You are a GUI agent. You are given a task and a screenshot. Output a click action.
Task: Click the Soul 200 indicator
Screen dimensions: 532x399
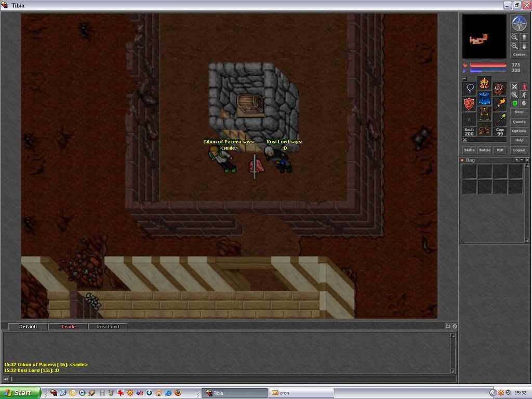470,131
